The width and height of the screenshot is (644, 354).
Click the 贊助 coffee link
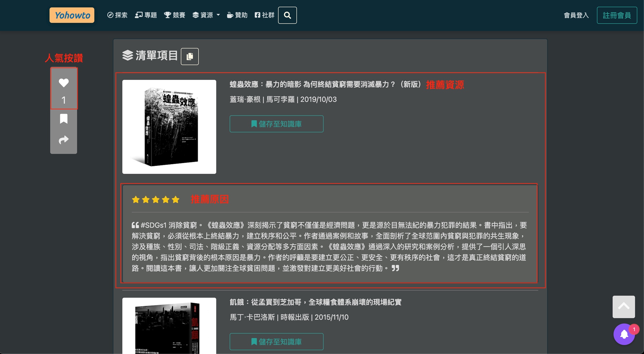(237, 15)
